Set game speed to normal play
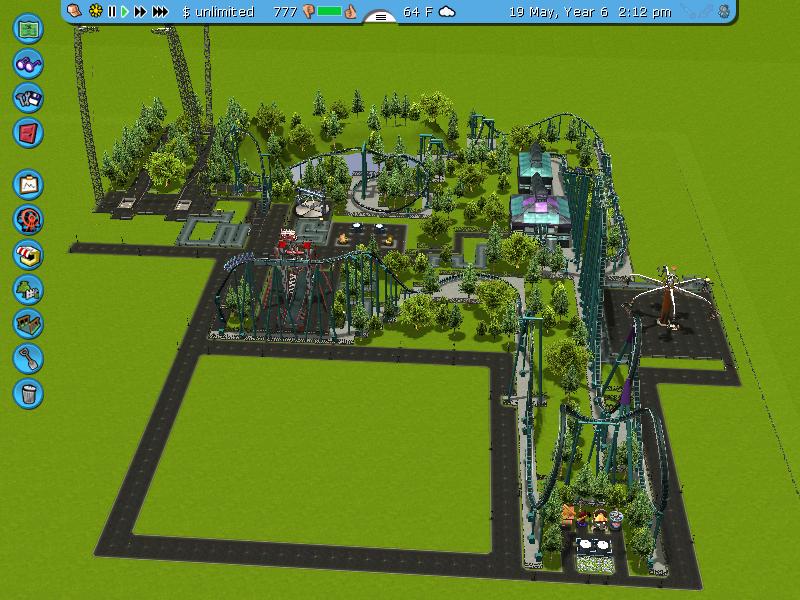Image resolution: width=800 pixels, height=600 pixels. (124, 11)
